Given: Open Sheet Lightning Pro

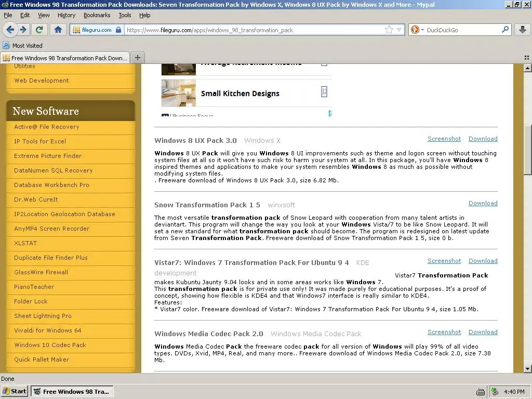Looking at the screenshot, I should (x=43, y=316).
